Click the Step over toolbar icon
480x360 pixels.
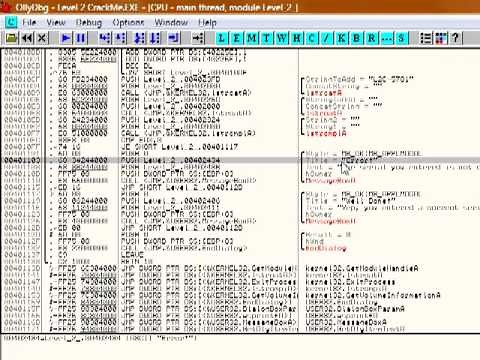pos(120,38)
